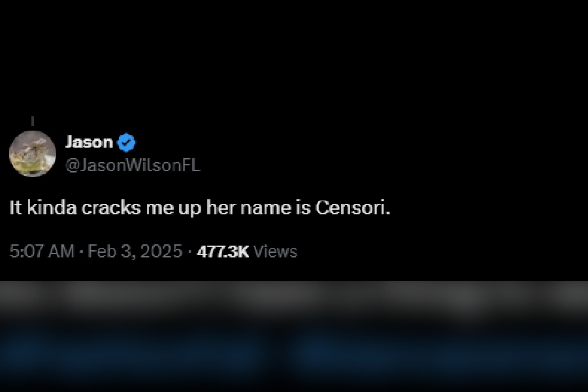The image size is (588, 392).
Task: Click the Feb 3, 2025 date
Action: point(135,252)
